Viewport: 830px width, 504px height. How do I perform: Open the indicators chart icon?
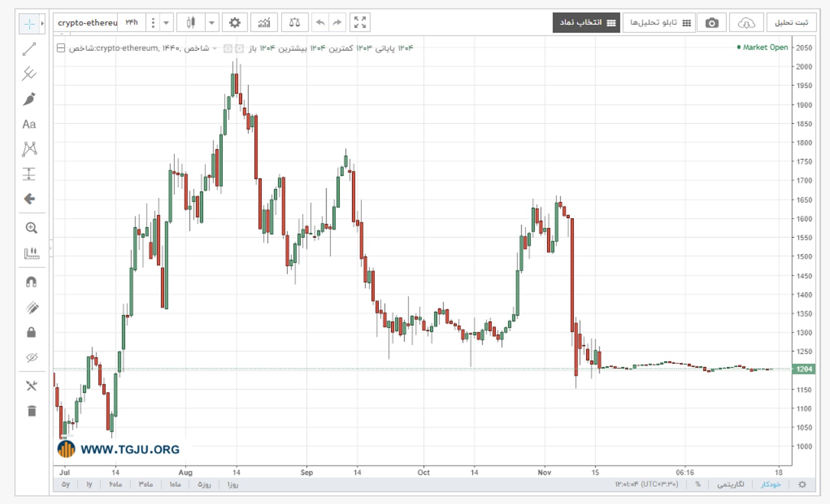[x=264, y=23]
